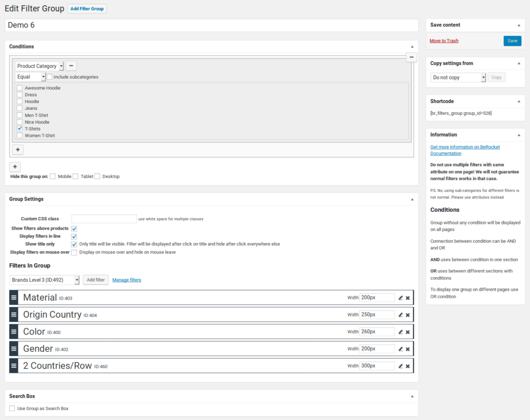This screenshot has height=420, width=530.
Task: Collapse the Group Settings panel
Action: [x=412, y=199]
